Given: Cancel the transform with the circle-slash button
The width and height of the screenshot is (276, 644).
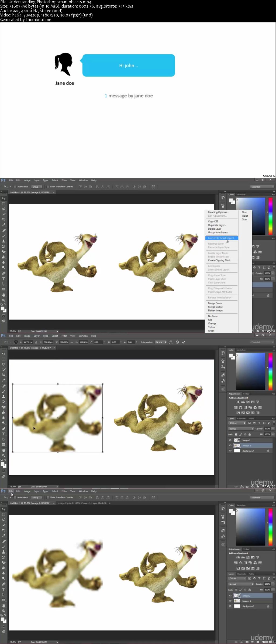Looking at the screenshot, I should tap(177, 342).
